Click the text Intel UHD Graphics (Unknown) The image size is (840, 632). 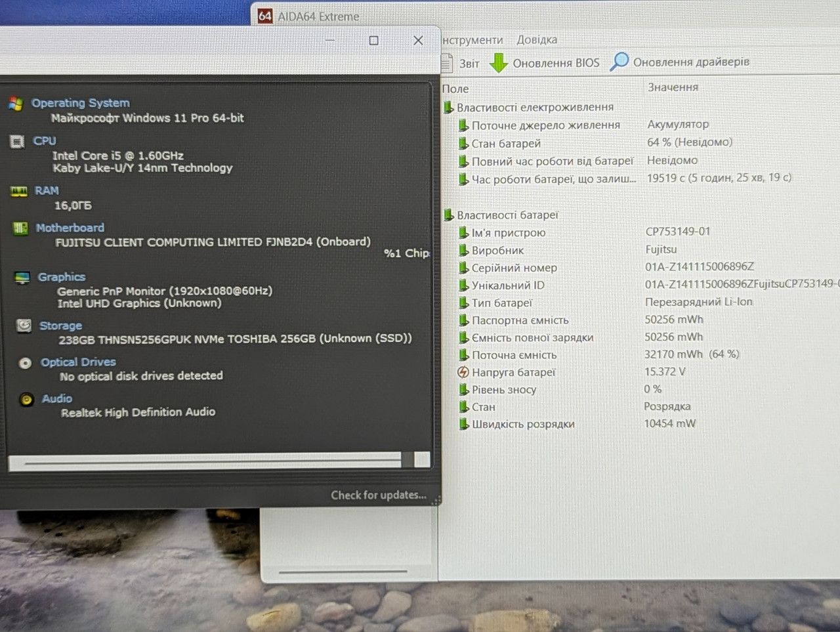139,303
